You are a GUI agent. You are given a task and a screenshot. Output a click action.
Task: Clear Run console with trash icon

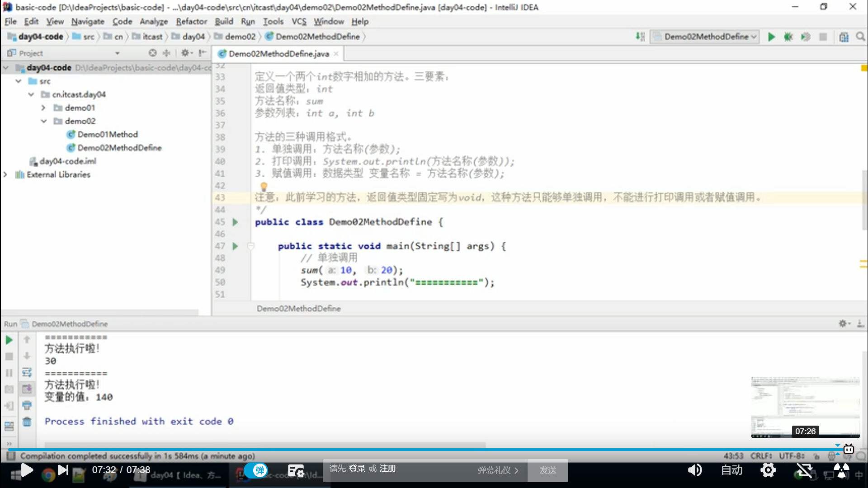[x=27, y=422]
